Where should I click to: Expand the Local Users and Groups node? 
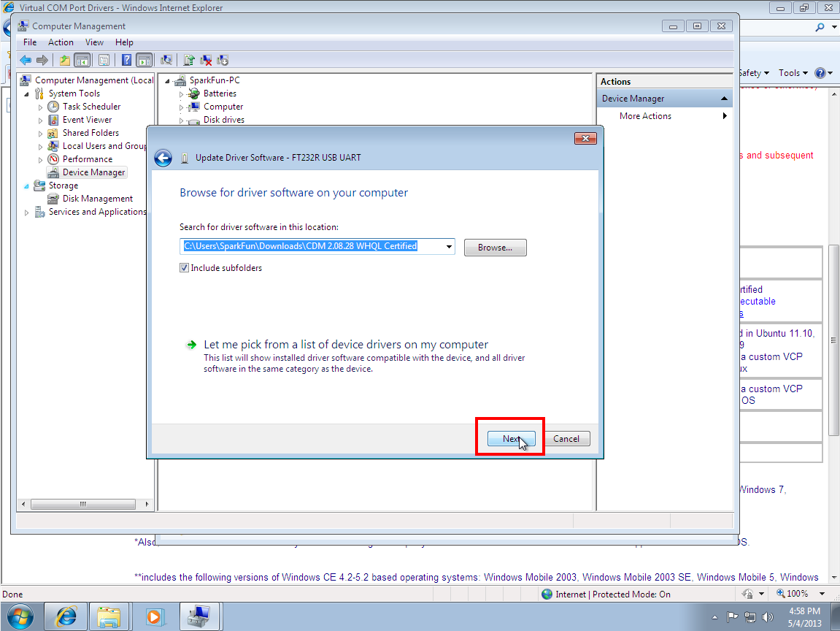click(x=40, y=146)
